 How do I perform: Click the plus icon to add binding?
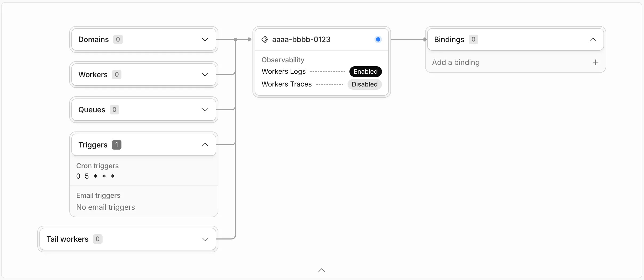coord(596,62)
